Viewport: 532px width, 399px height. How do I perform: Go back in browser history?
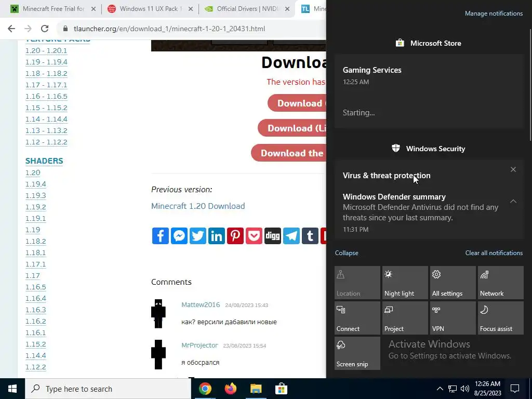(11, 29)
